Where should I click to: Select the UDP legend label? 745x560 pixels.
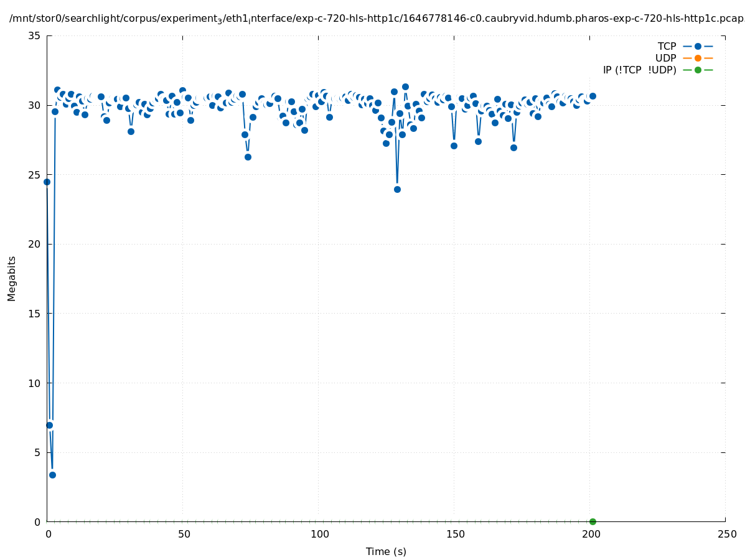pyautogui.click(x=665, y=58)
